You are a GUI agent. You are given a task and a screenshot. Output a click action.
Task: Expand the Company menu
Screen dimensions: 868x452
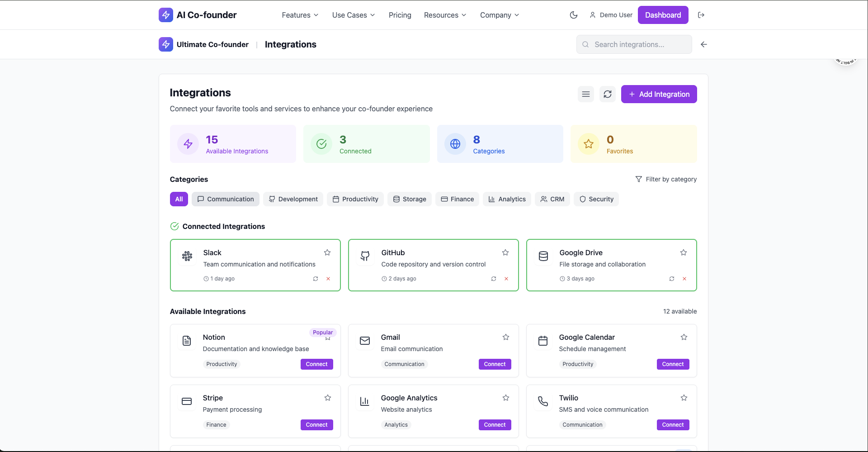[x=500, y=15]
